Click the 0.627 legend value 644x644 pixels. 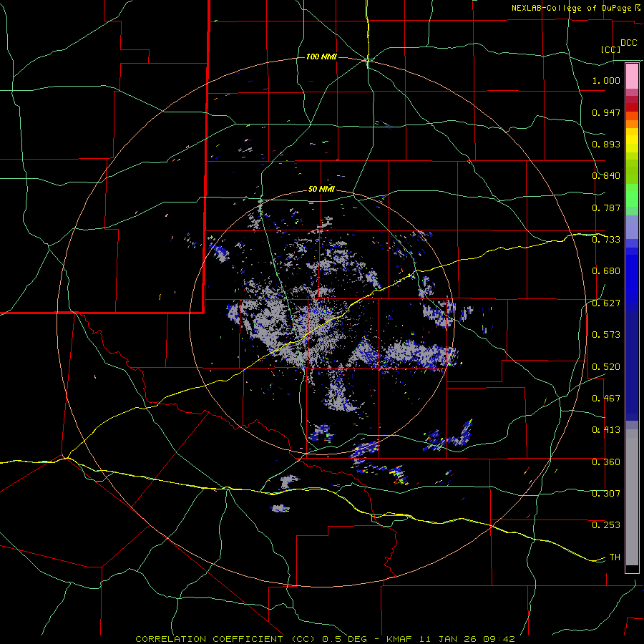pos(606,303)
